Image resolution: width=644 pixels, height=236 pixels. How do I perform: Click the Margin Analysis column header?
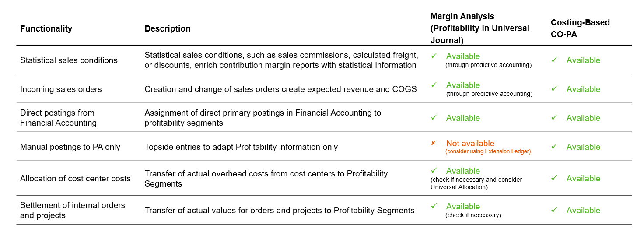tap(479, 28)
